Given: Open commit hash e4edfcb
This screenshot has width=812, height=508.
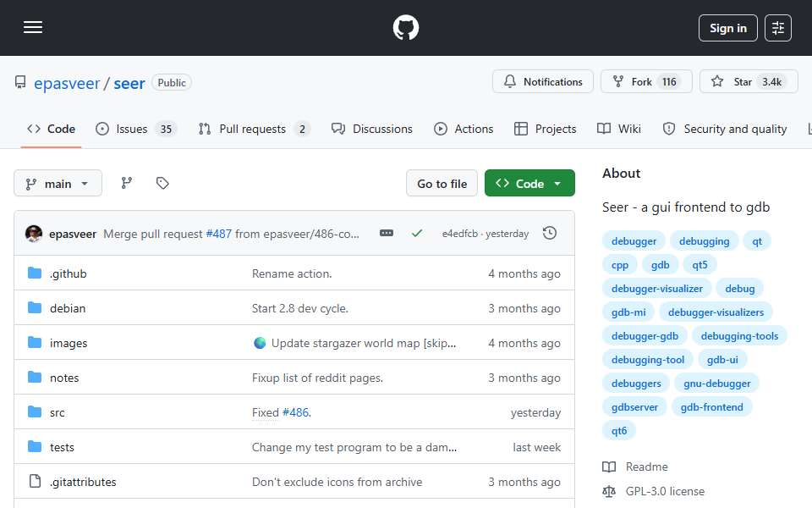Looking at the screenshot, I should [x=460, y=234].
